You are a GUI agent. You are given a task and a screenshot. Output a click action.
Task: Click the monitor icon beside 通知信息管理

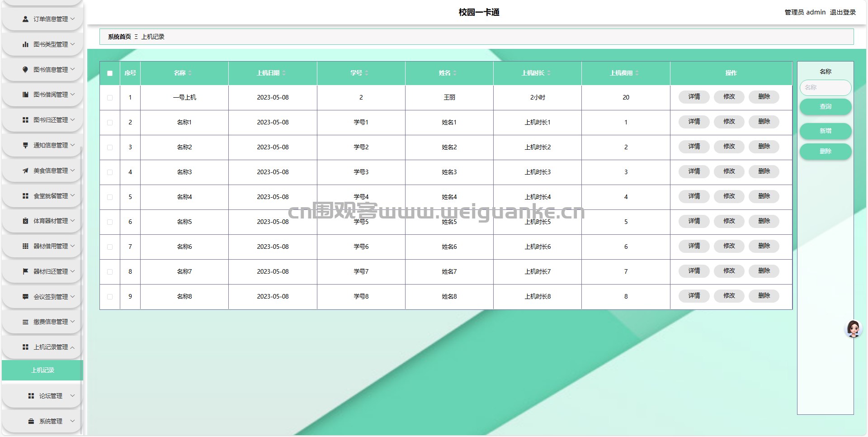point(25,145)
